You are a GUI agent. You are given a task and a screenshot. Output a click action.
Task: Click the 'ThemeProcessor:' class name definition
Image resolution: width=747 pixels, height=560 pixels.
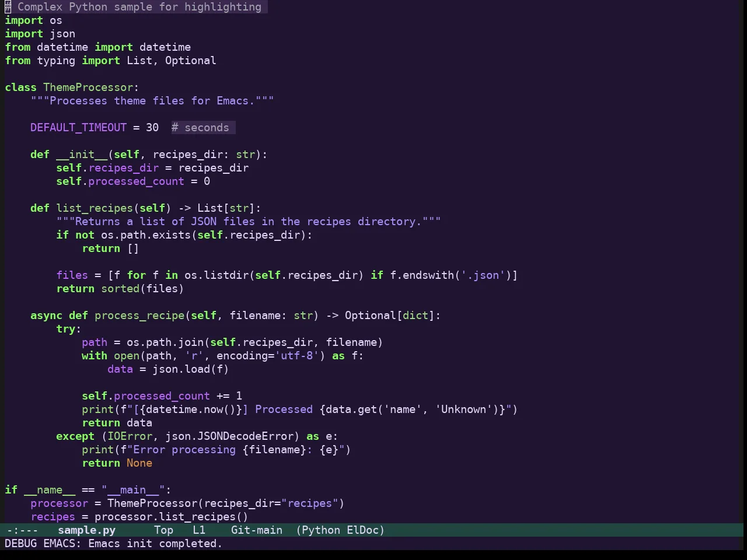click(91, 87)
